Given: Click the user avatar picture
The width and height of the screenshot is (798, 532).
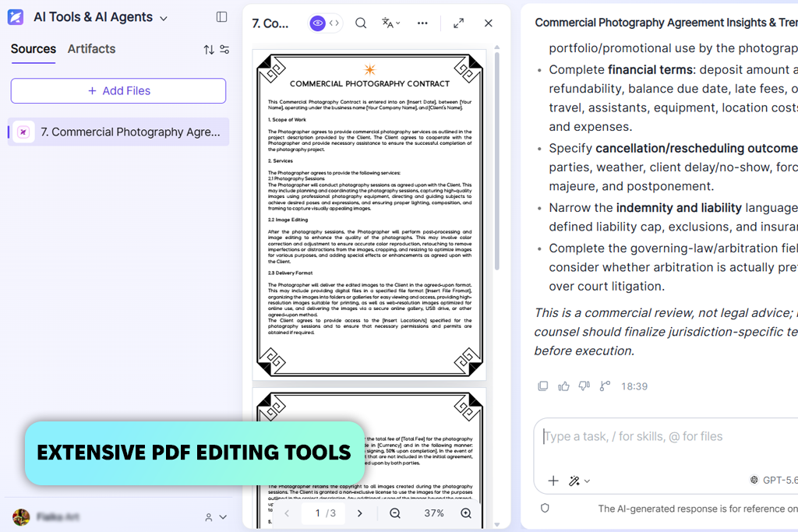Looking at the screenshot, I should pyautogui.click(x=21, y=517).
